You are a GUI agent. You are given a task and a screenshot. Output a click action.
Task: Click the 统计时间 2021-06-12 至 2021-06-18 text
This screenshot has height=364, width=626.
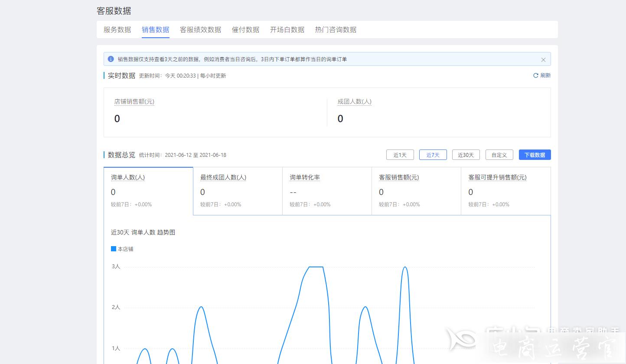183,155
